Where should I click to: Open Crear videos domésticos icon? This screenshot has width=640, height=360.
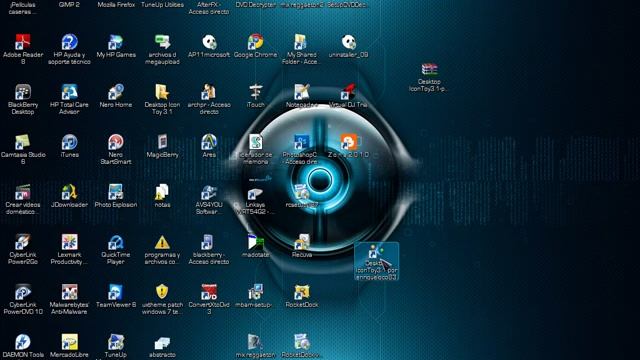click(23, 192)
